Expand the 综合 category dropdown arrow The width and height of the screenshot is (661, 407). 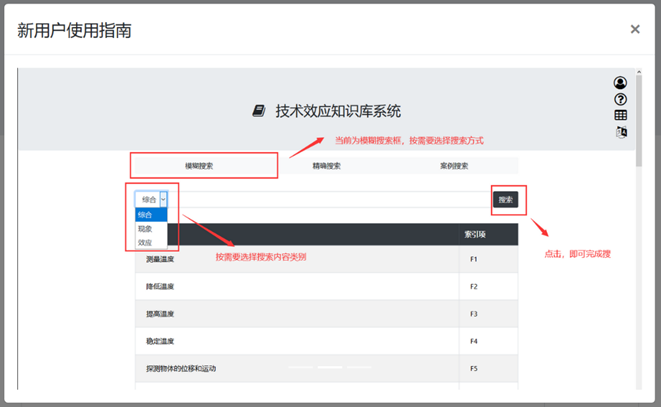point(163,199)
